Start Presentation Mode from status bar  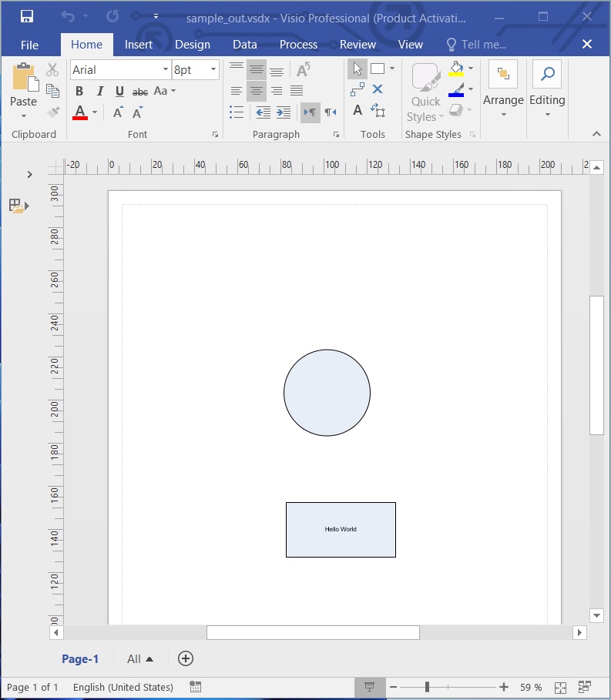click(x=369, y=687)
